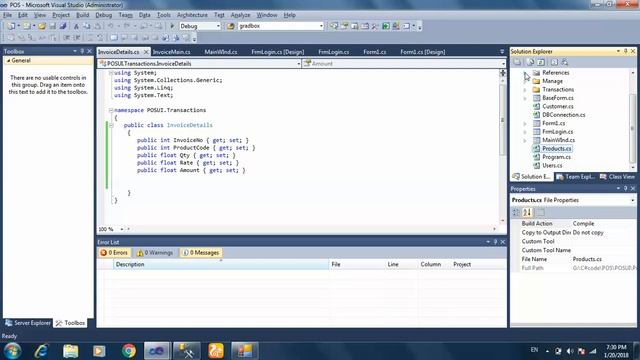Click Show All Files in Solution Explorer
The image size is (640, 360).
point(530,62)
